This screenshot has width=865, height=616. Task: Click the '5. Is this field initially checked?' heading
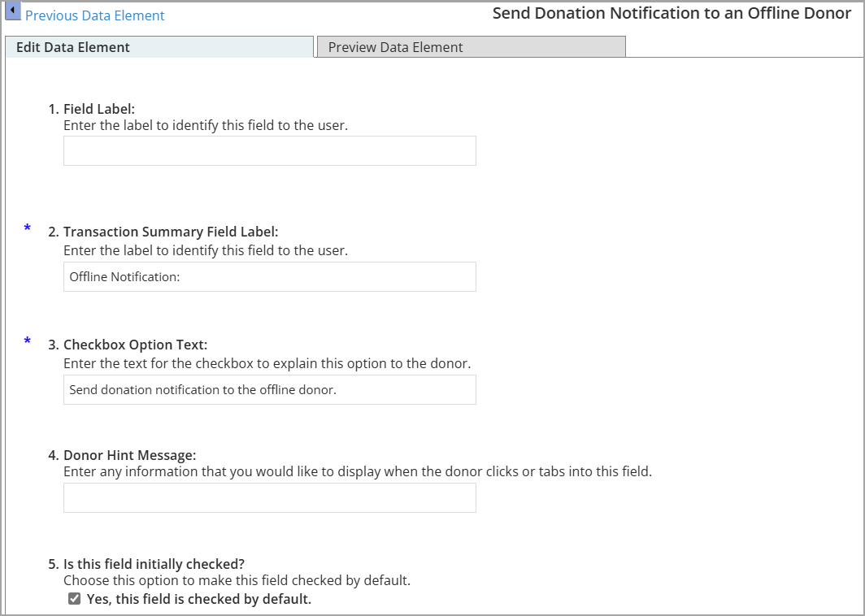coord(146,564)
